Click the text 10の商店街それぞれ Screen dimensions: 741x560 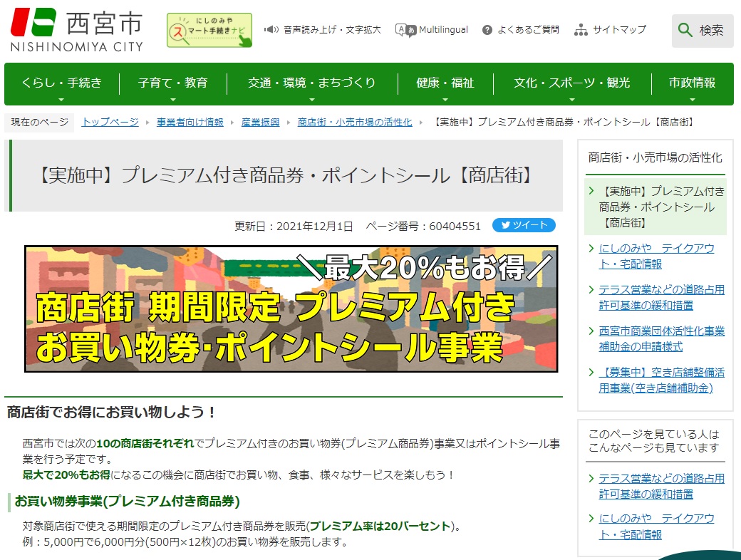click(145, 444)
